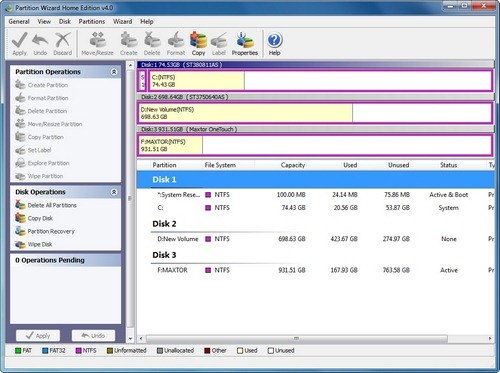The image size is (500, 373).
Task: Click the FAT32 blue legend swatch
Action: [x=45, y=351]
